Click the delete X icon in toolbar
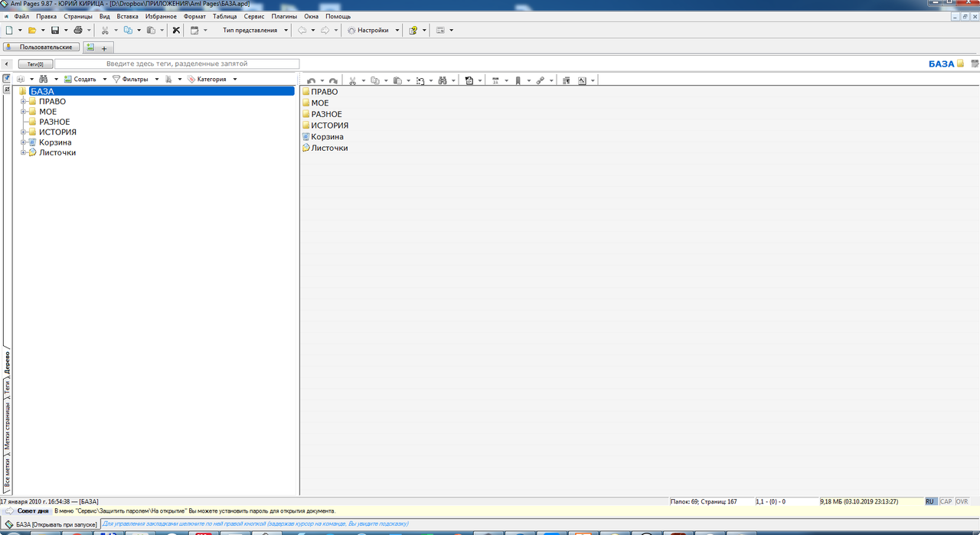Screen dimensions: 980x535 (176, 31)
